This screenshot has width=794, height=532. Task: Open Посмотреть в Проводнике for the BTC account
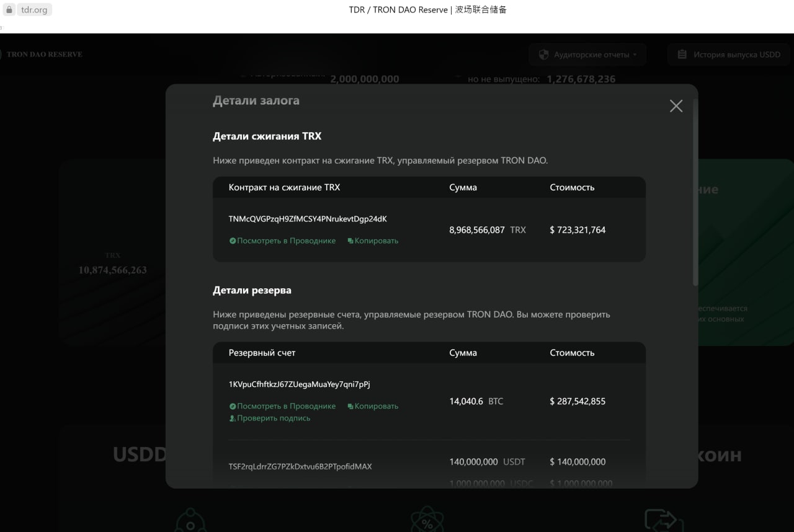[x=282, y=406]
